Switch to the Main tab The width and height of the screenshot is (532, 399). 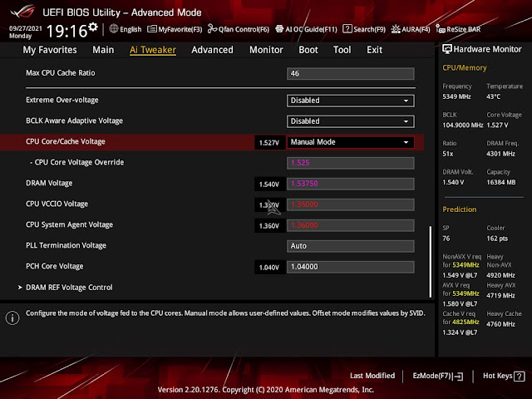tap(103, 50)
